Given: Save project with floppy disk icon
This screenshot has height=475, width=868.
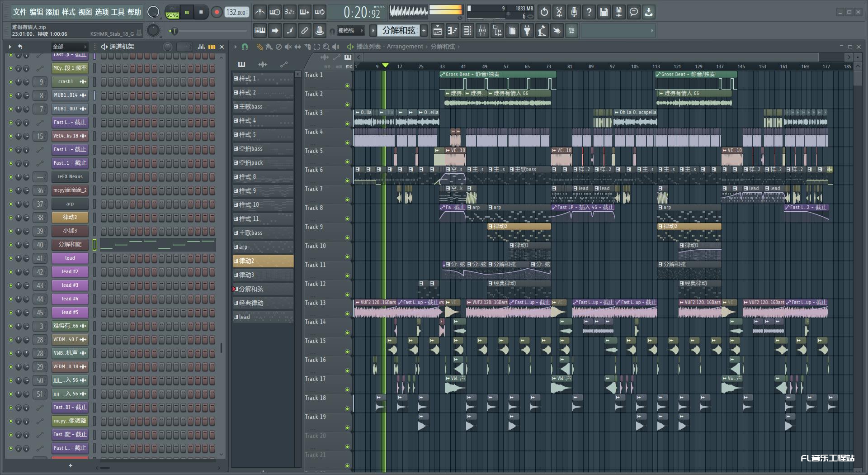Looking at the screenshot, I should pos(604,12).
